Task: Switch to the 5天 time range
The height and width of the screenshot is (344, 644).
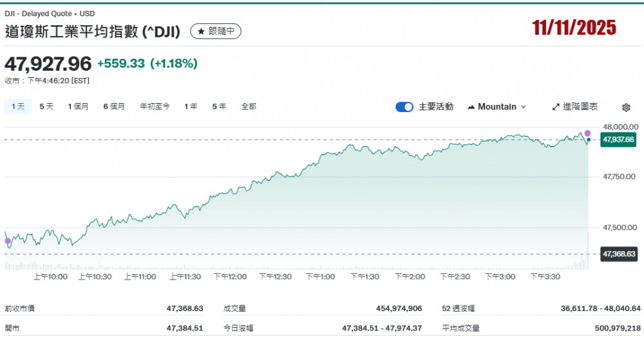Action: click(46, 106)
